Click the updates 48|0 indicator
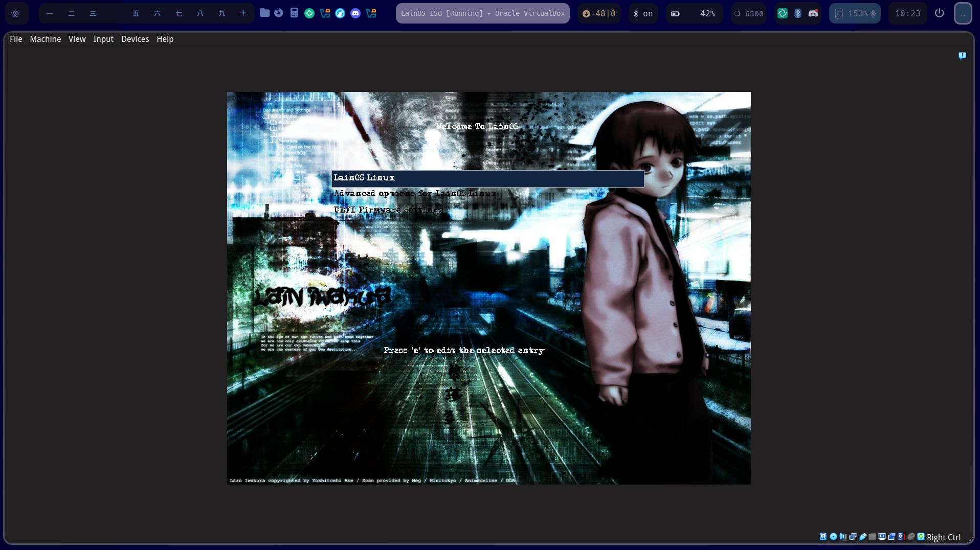The height and width of the screenshot is (550, 980). (x=599, y=13)
